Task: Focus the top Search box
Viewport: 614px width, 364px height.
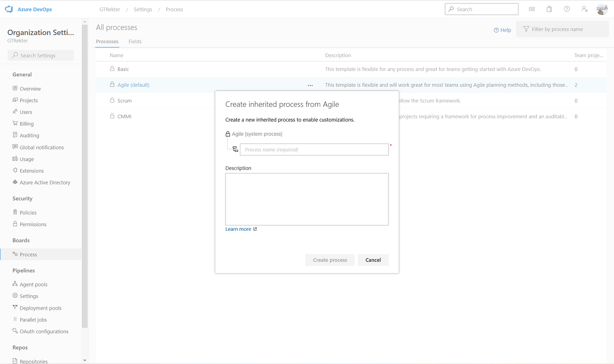Action: click(x=482, y=9)
